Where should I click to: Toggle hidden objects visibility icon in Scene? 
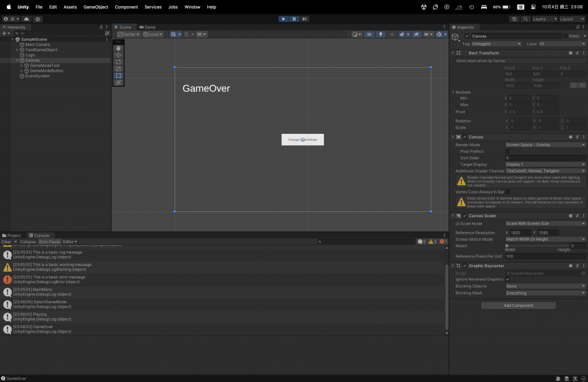417,34
